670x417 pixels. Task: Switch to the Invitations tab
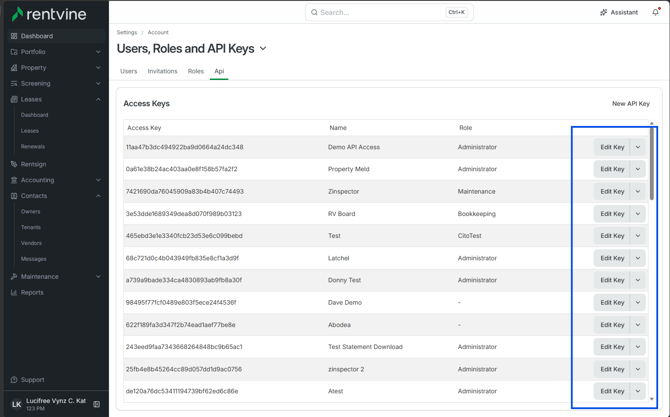(162, 71)
